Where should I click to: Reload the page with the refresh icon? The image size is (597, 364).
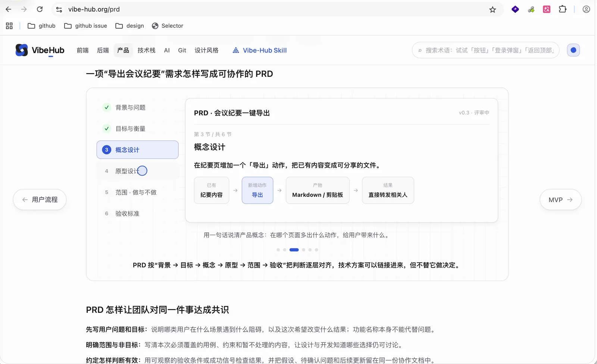click(40, 9)
